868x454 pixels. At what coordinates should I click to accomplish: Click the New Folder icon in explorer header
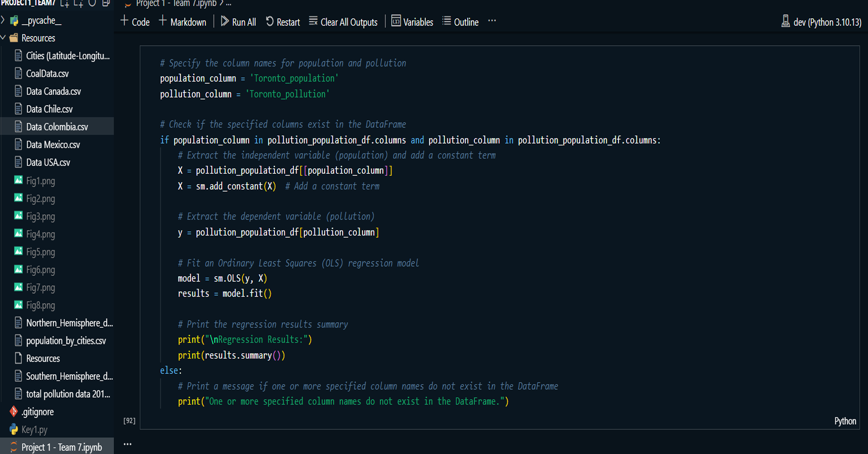click(x=78, y=3)
